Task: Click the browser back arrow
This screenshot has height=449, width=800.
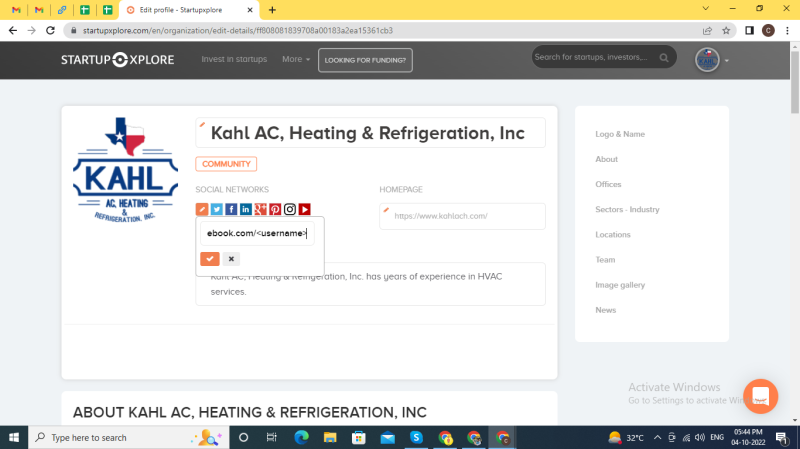Action: point(13,31)
